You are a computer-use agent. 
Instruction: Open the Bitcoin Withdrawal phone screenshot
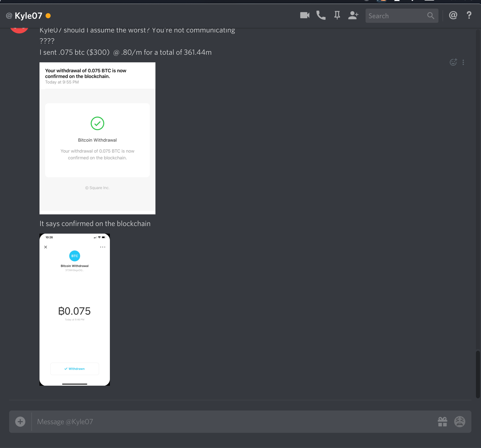(x=75, y=310)
